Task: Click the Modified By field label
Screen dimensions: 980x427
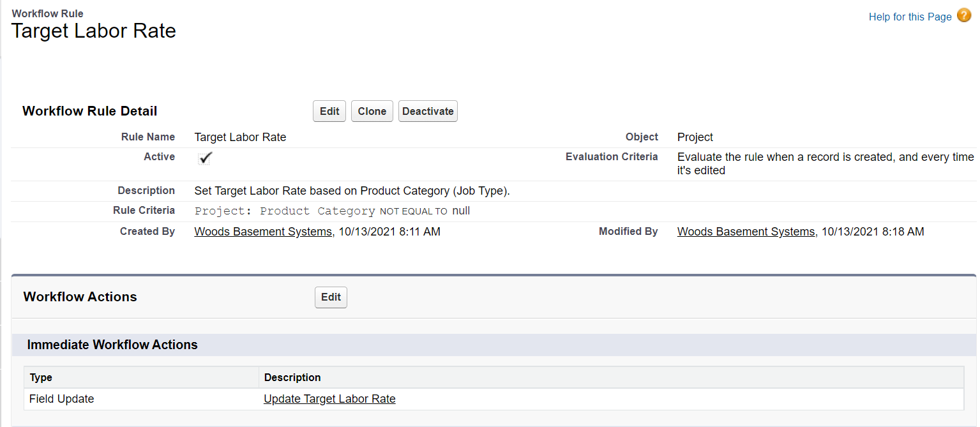Action: point(628,232)
